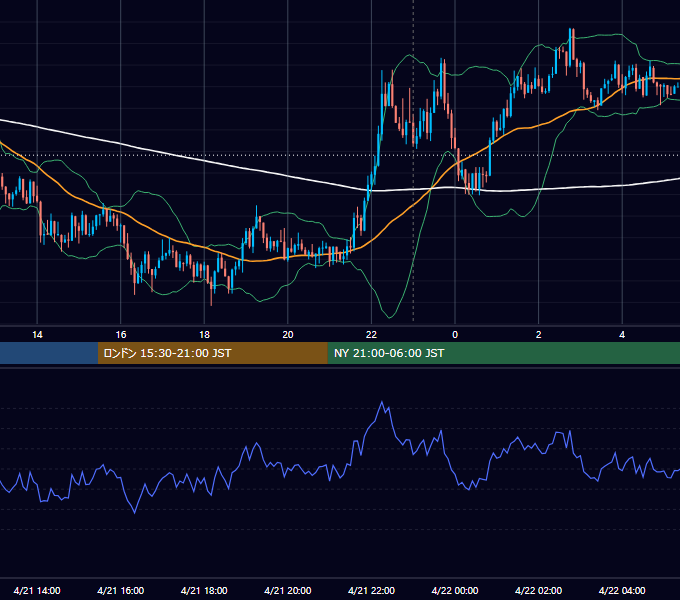Click the 4/22 00:00 date label
Image resolution: width=680 pixels, height=600 pixels.
coord(455,590)
